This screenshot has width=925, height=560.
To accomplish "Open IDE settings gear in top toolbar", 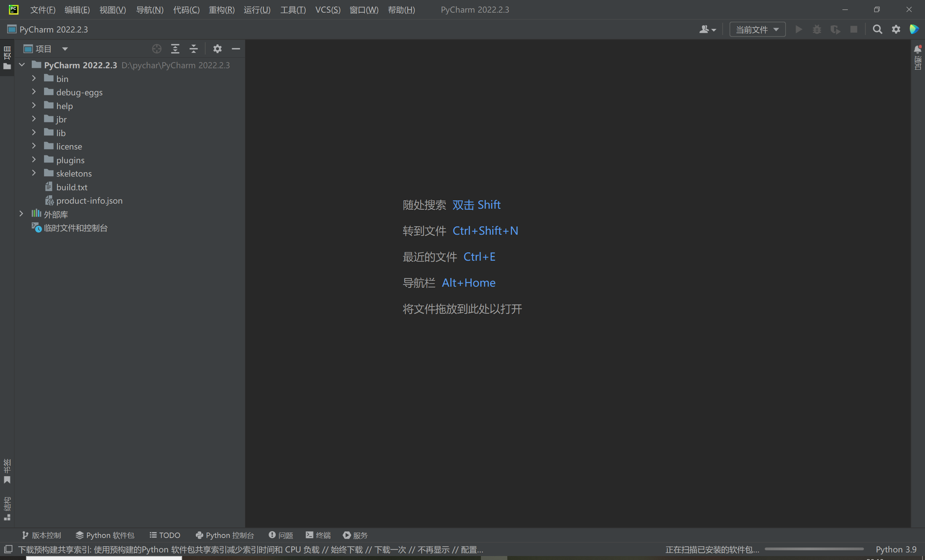I will click(x=896, y=29).
